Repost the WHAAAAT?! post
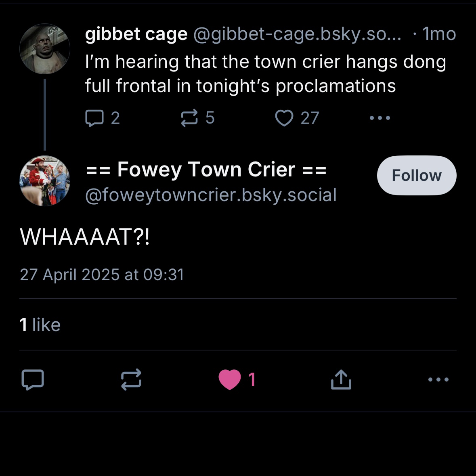The height and width of the screenshot is (476, 476). pyautogui.click(x=131, y=380)
